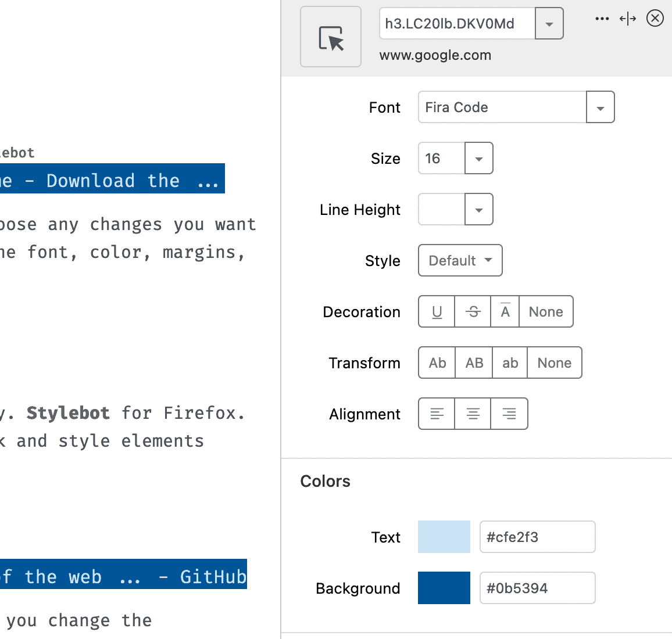Open the Text color swatch
The width and height of the screenshot is (672, 639).
click(x=444, y=537)
